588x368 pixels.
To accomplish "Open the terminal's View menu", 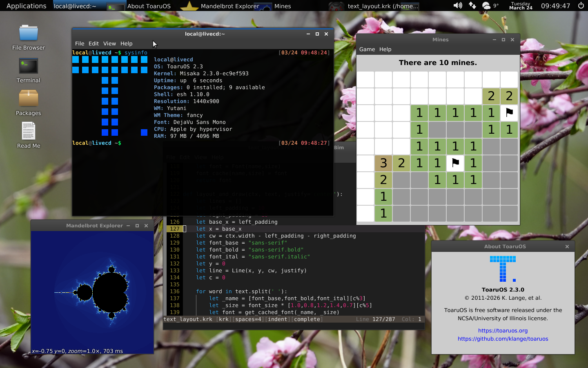I will click(x=109, y=43).
